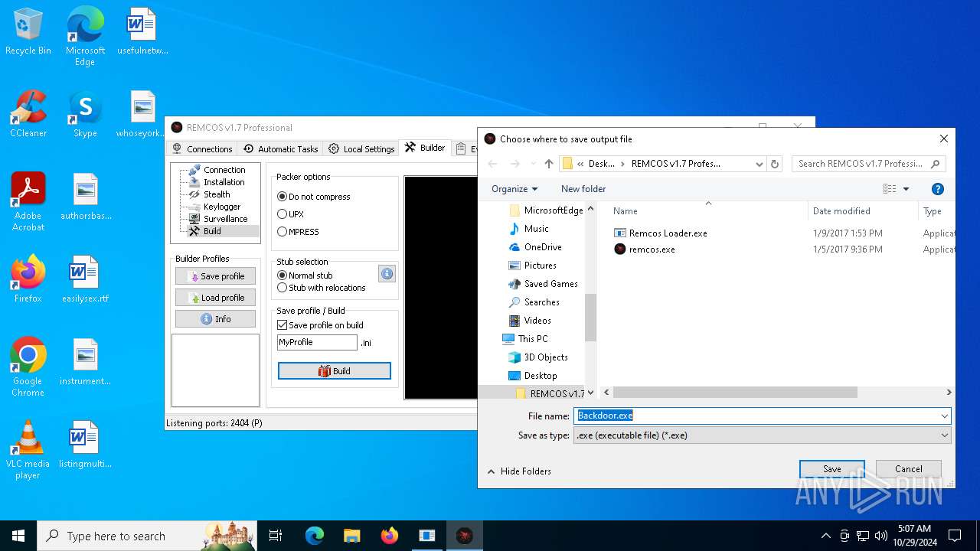Click New folder in the dialog
The height and width of the screenshot is (551, 980).
coord(583,189)
